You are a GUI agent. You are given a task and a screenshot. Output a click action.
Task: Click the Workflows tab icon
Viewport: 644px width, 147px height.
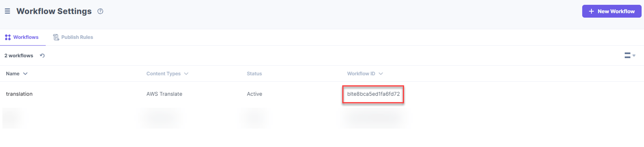click(x=8, y=37)
